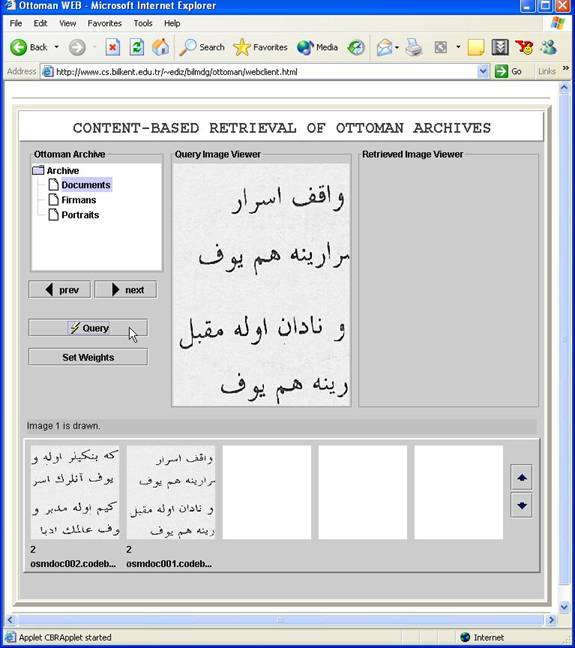This screenshot has height=648, width=575.
Task: Expand the address bar dropdown arrow
Action: pyautogui.click(x=482, y=72)
